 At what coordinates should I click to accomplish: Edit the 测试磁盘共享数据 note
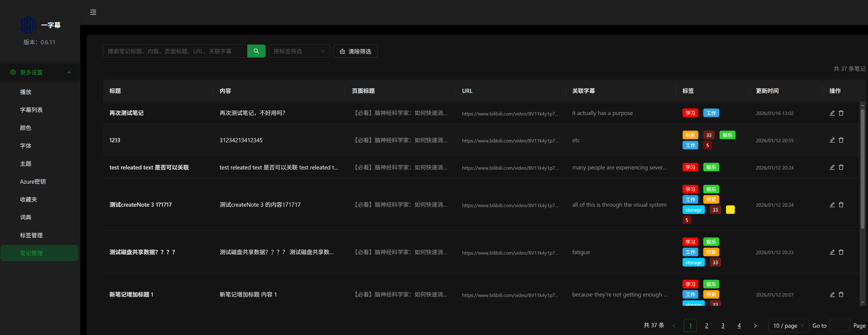(x=832, y=252)
